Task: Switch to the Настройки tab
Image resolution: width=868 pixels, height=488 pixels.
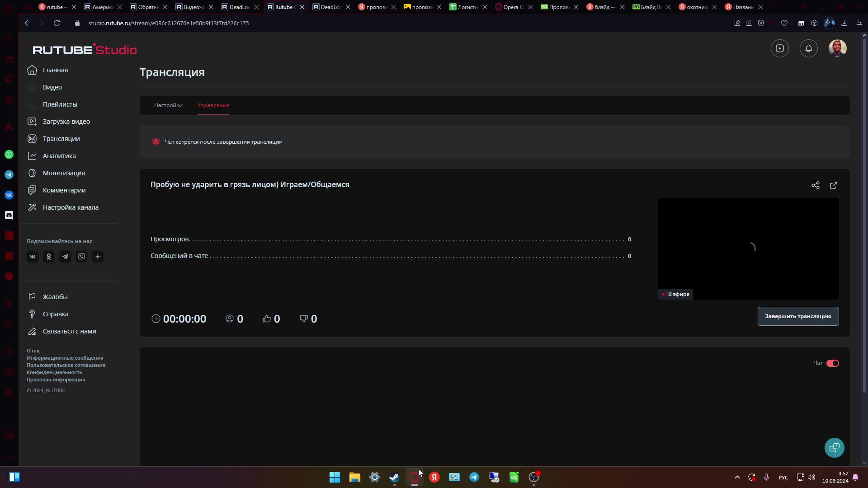Action: pos(168,105)
